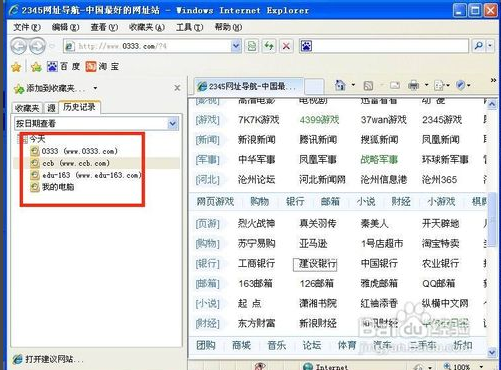This screenshot has width=501, height=370.
Task: Click the Refresh page icon
Action: click(x=269, y=46)
